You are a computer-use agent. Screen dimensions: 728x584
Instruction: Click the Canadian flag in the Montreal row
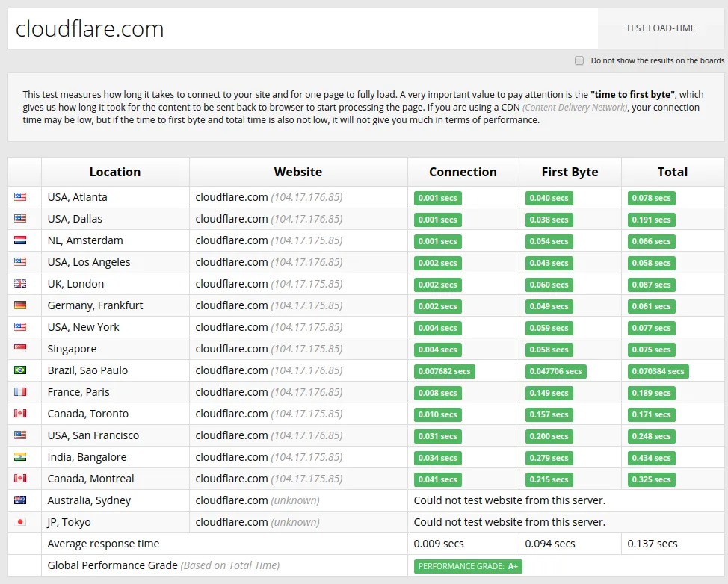(x=20, y=478)
